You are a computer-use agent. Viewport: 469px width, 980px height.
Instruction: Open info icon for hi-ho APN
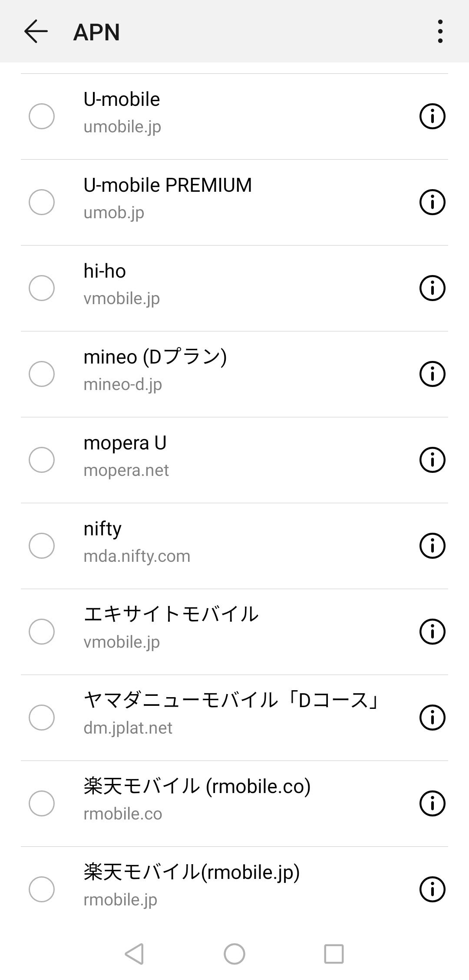[432, 288]
